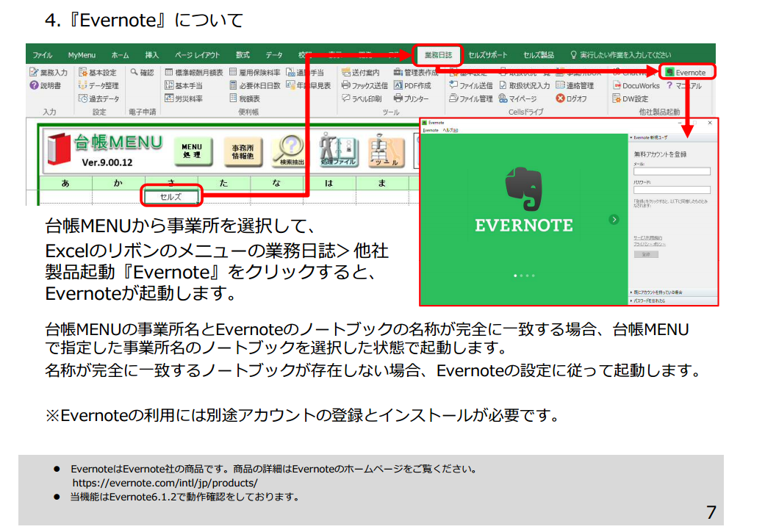Image resolution: width=765 pixels, height=532 pixels.
Task: Open the ファイル ribbon tab
Action: point(43,55)
